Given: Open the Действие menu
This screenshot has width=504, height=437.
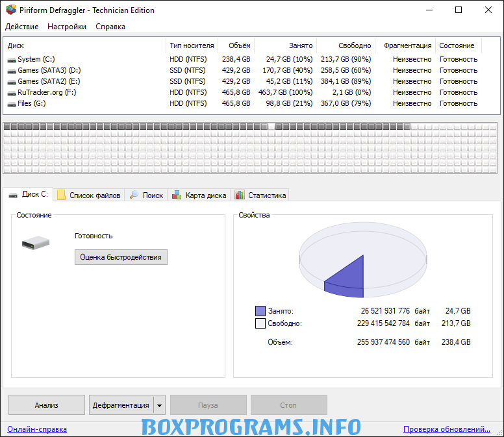Looking at the screenshot, I should coord(22,27).
